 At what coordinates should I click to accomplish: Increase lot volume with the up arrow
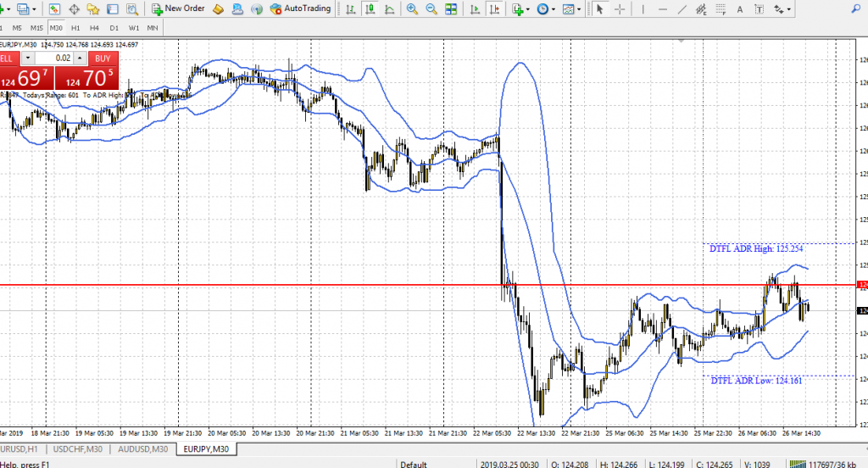click(x=81, y=58)
